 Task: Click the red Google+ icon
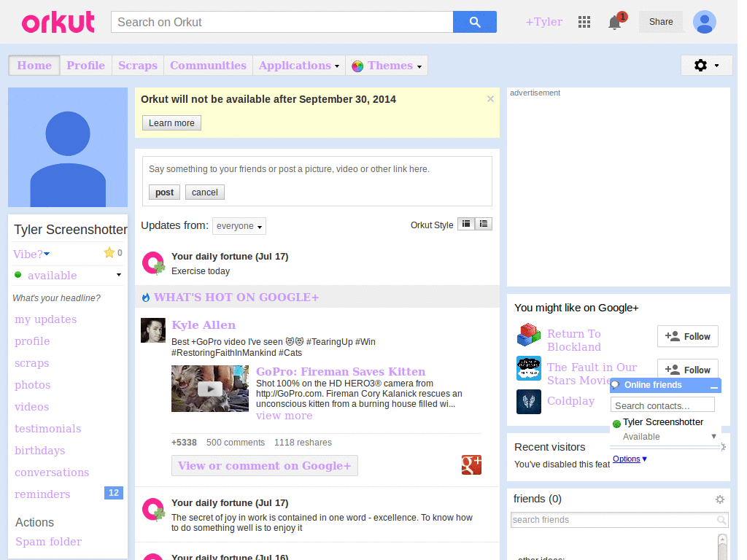[x=471, y=465]
